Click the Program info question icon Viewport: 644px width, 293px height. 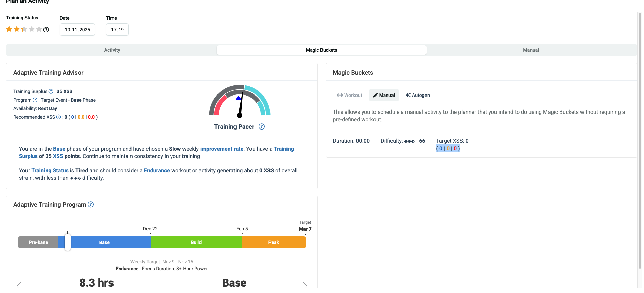pyautogui.click(x=35, y=100)
